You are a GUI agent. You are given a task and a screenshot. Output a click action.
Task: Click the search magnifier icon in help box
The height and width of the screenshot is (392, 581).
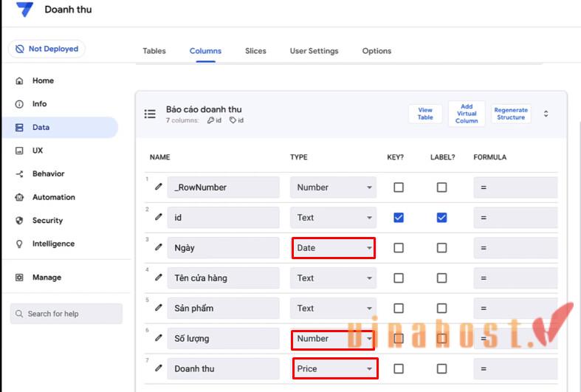(19, 314)
